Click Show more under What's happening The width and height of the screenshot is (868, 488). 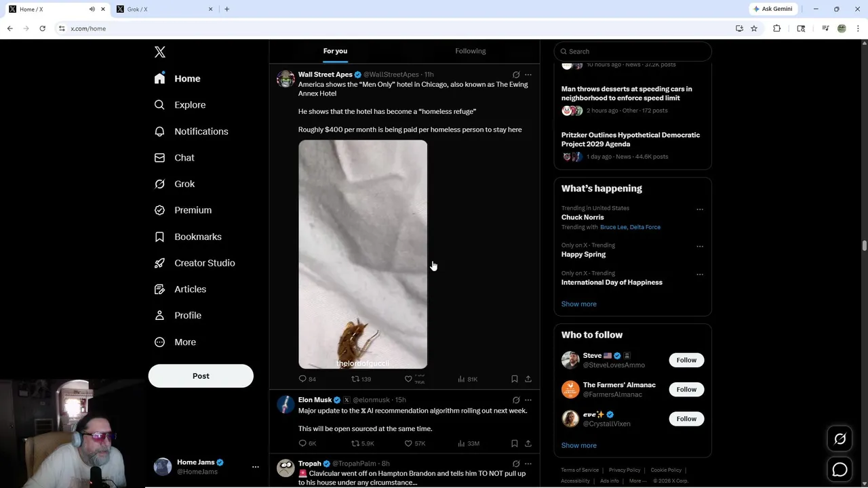[579, 304]
